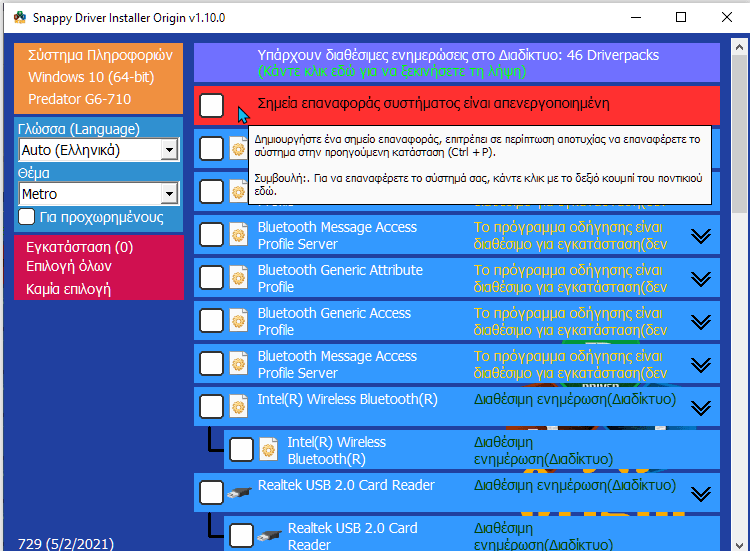Check the Realtek USB 2.0 Card Reader child checkbox

click(x=241, y=535)
